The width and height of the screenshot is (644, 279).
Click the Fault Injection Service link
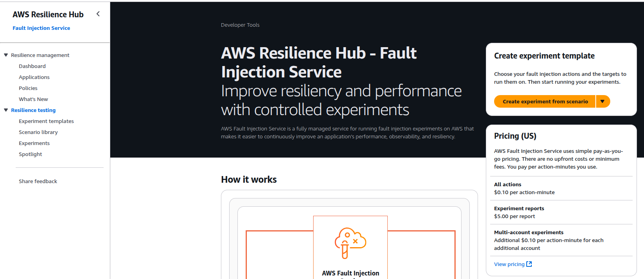(41, 28)
